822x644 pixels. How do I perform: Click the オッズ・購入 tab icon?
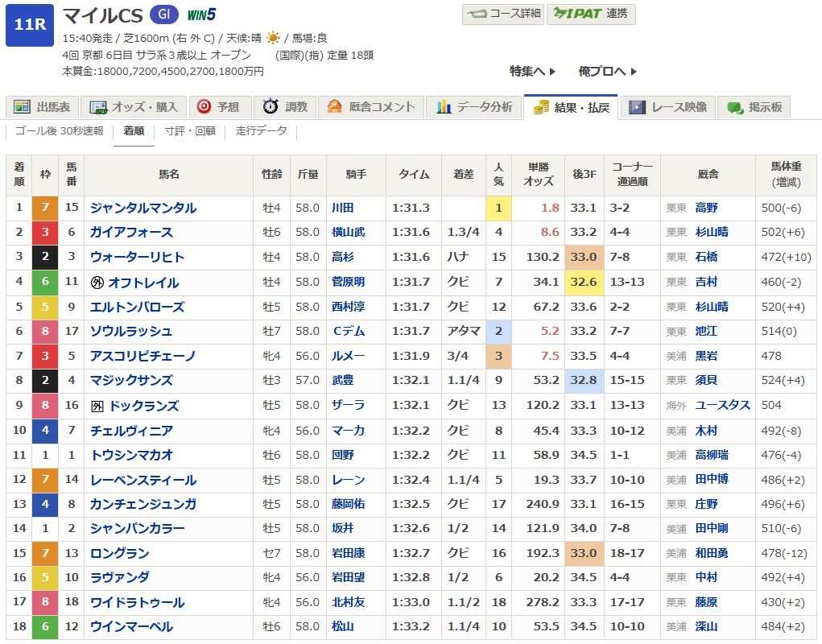coord(98,107)
